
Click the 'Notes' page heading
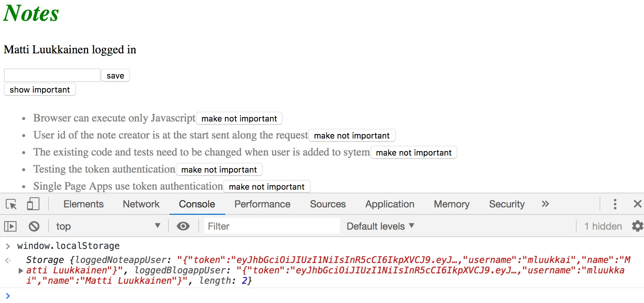[x=31, y=13]
